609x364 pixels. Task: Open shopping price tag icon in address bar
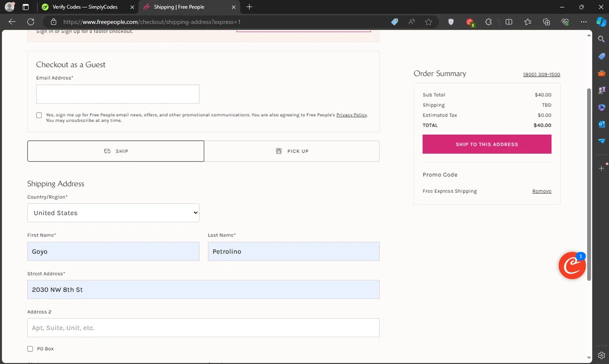395,22
